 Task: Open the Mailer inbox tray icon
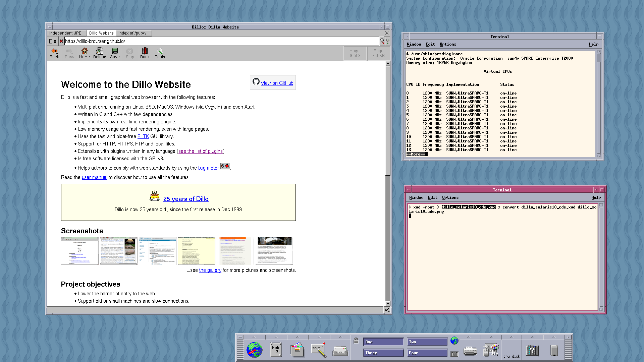pos(340,351)
